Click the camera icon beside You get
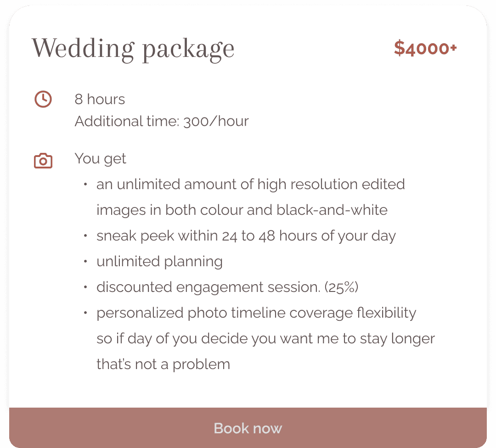Image resolution: width=496 pixels, height=448 pixels. [x=43, y=161]
